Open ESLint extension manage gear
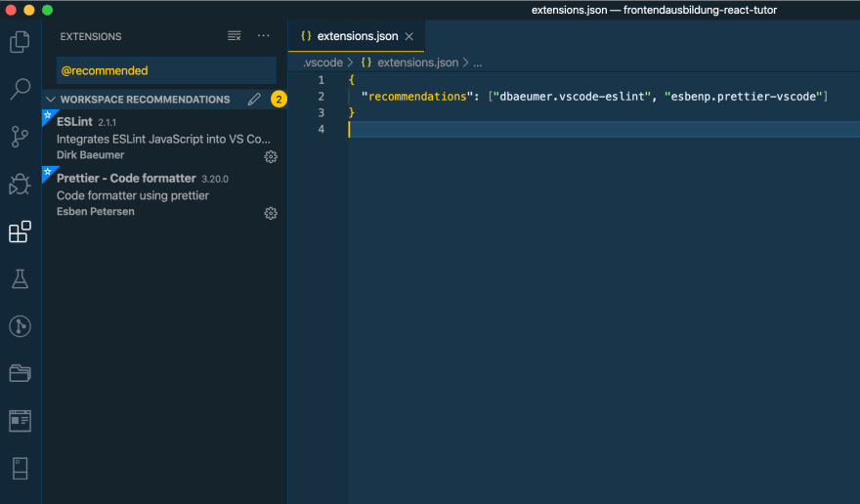This screenshot has width=860, height=504. pos(271,157)
